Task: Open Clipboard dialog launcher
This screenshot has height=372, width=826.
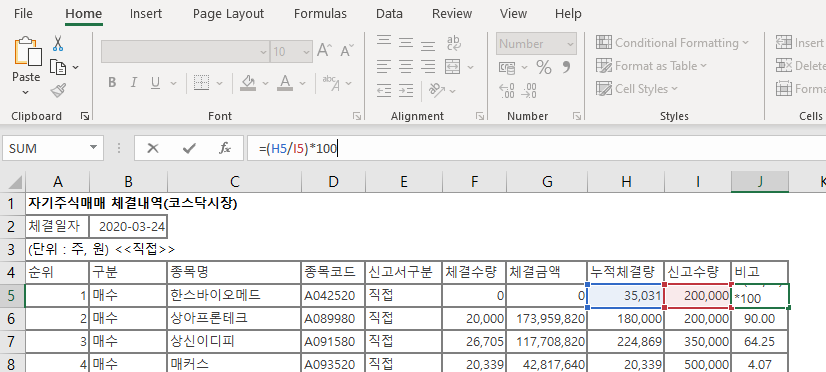Action: (x=85, y=116)
